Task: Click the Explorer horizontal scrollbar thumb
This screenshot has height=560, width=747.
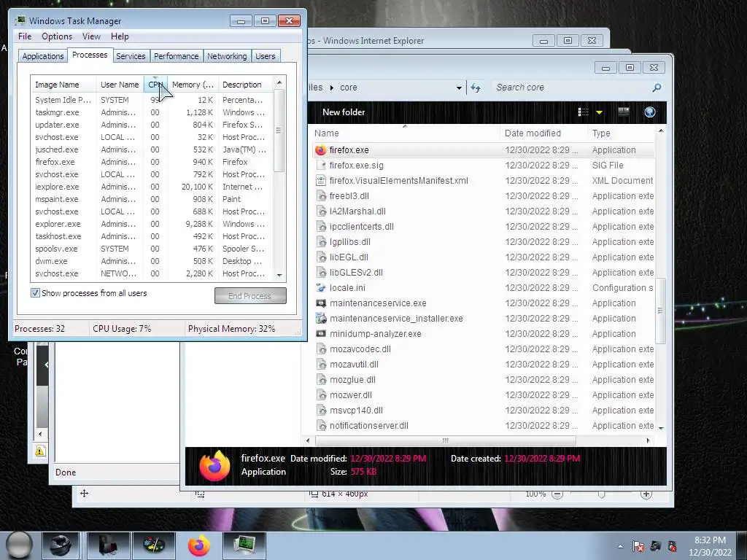Action: (446, 440)
